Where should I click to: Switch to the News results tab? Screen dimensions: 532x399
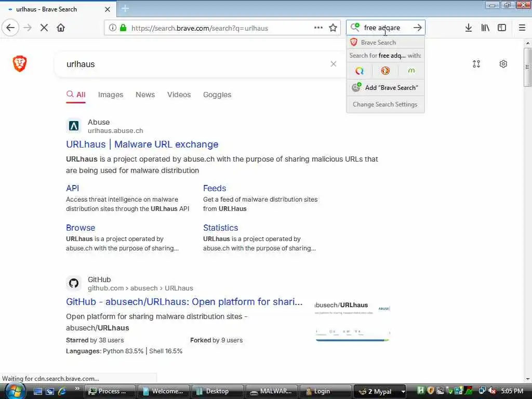coord(145,95)
